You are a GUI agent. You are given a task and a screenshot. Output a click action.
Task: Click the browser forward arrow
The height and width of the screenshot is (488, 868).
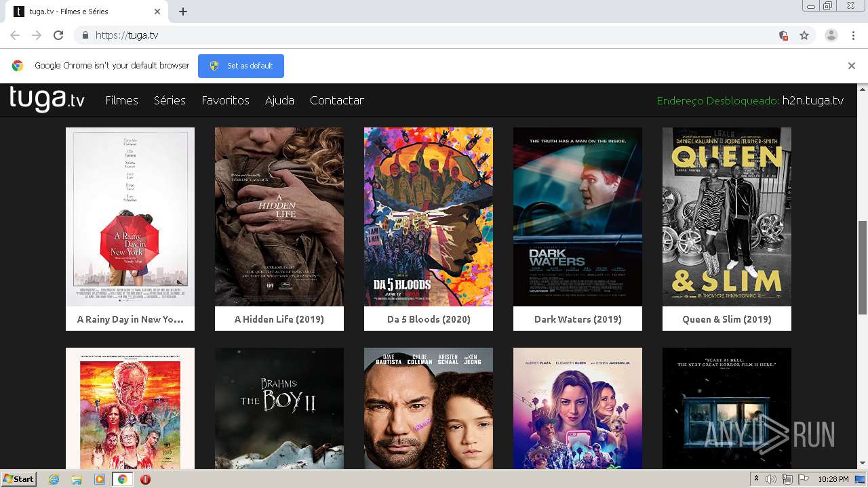click(x=37, y=35)
